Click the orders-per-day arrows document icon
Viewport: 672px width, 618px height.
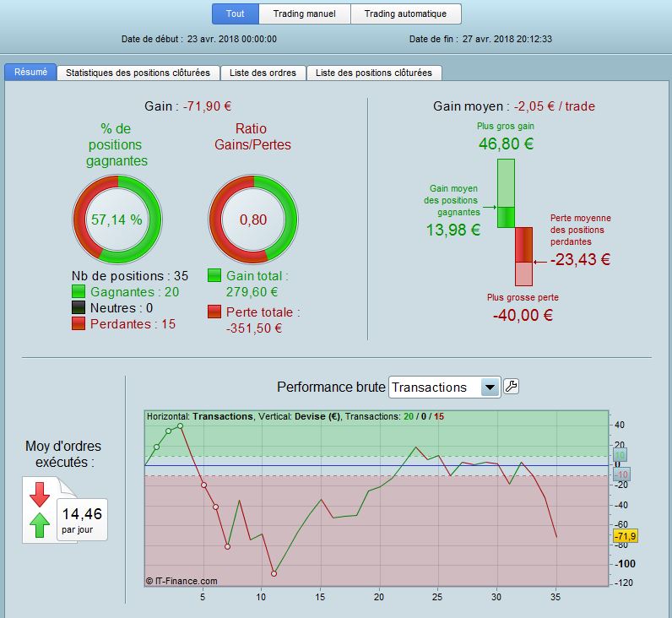[x=64, y=510]
